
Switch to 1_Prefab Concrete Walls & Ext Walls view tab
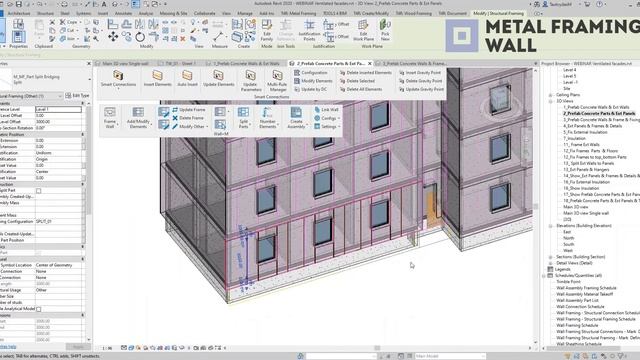[x=246, y=64]
